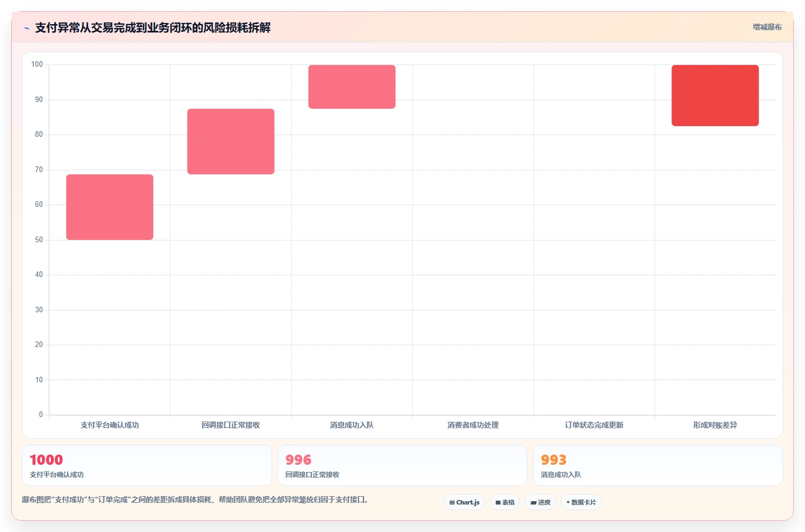Click the 增减瀑布 label in the header

[x=767, y=27]
